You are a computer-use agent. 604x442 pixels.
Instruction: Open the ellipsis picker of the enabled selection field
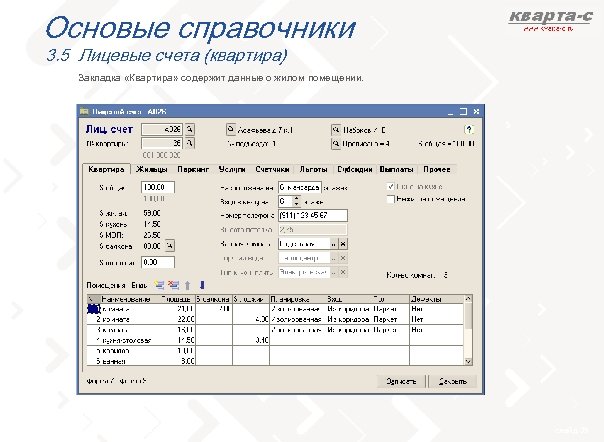pos(334,244)
